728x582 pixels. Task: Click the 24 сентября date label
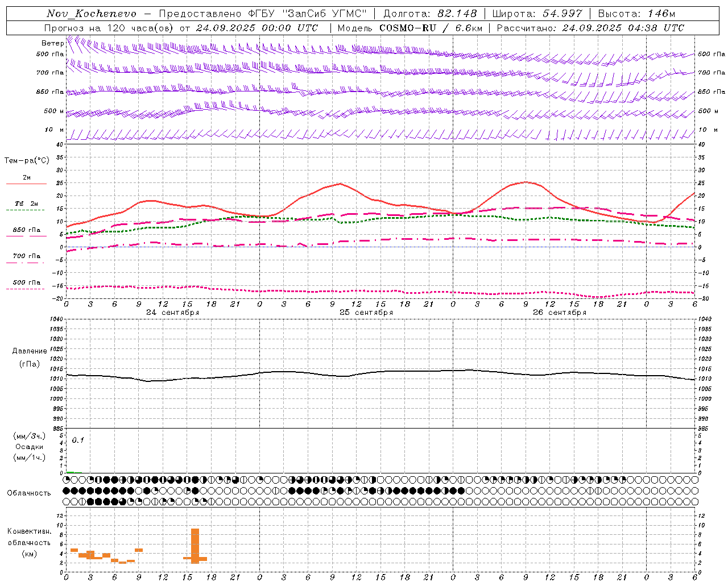172,313
